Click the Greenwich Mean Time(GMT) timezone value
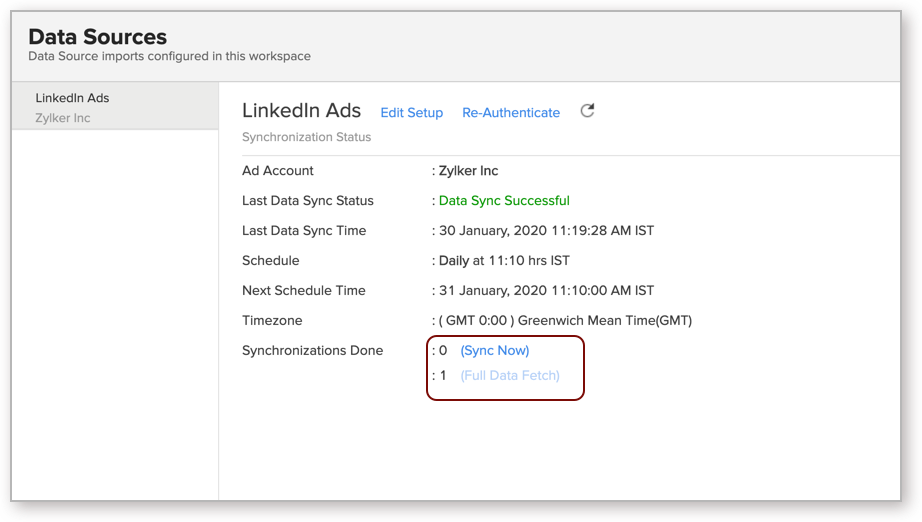This screenshot has height=522, width=922. click(565, 320)
